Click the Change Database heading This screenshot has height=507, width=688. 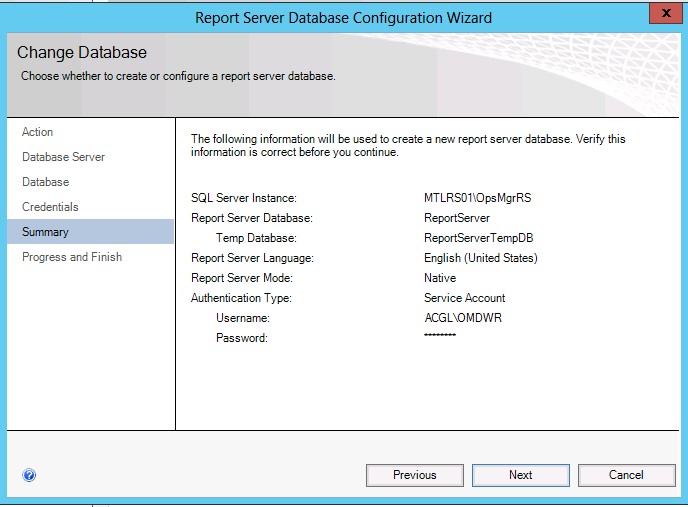[x=82, y=52]
